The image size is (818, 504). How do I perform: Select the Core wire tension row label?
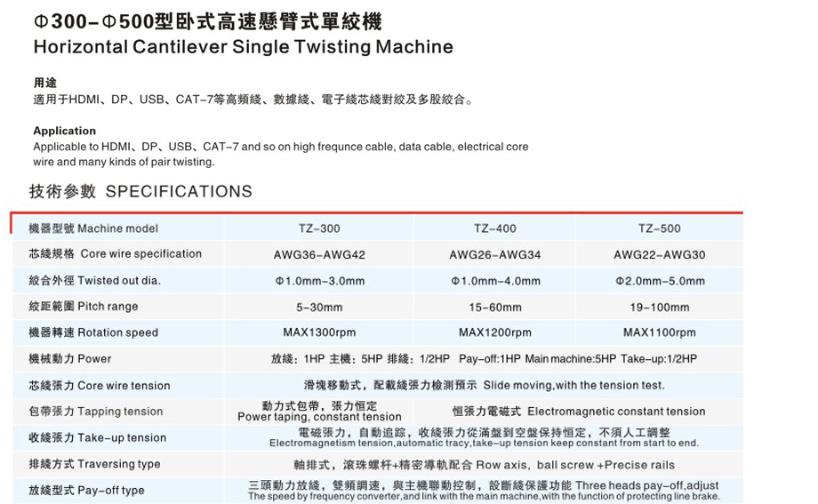coord(99,386)
